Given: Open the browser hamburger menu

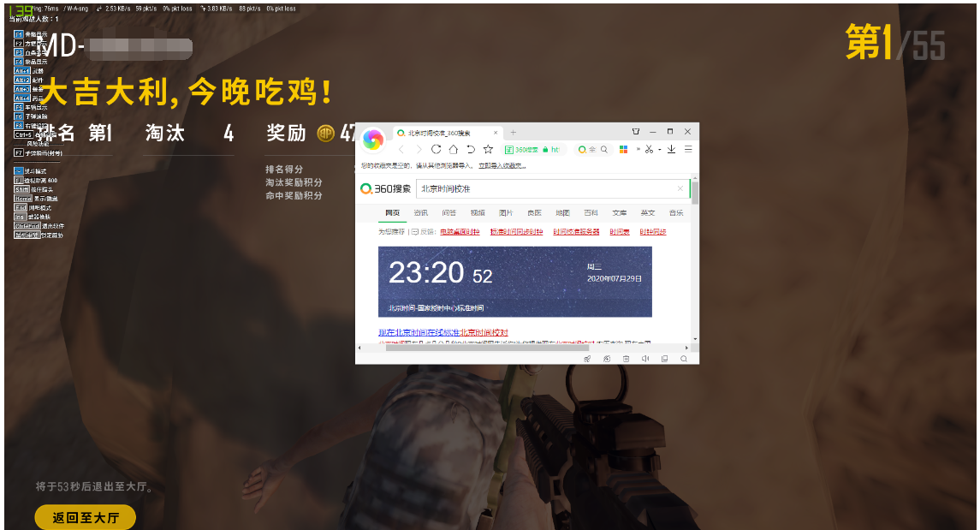Looking at the screenshot, I should 688,149.
